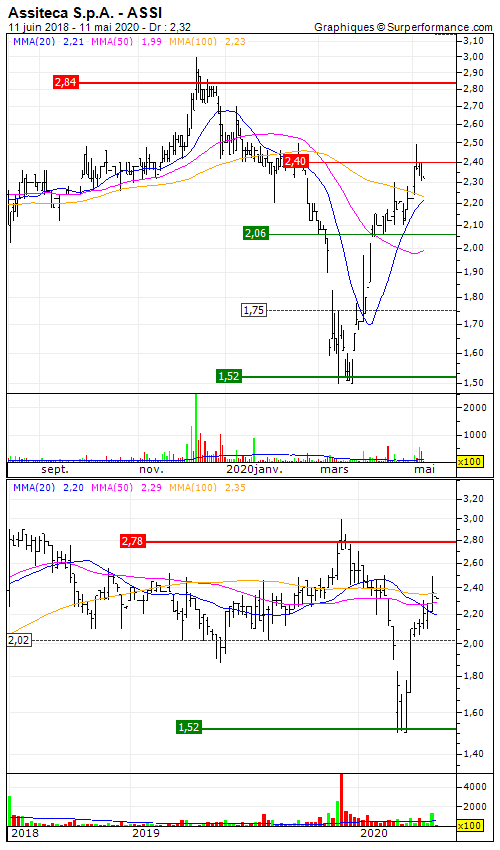Click the nov. axis label
Screen dimensions: 500x850
point(151,469)
